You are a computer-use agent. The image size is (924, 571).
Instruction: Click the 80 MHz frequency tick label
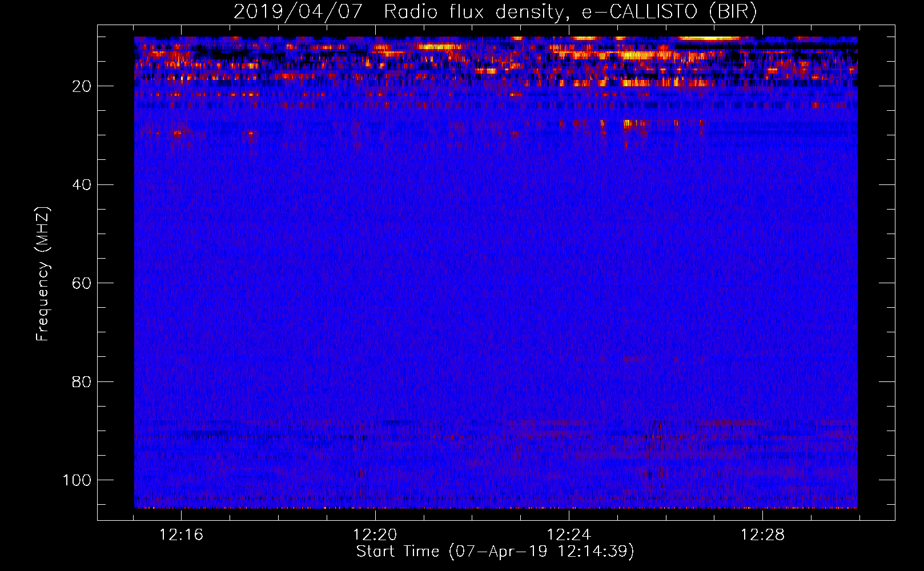point(82,381)
